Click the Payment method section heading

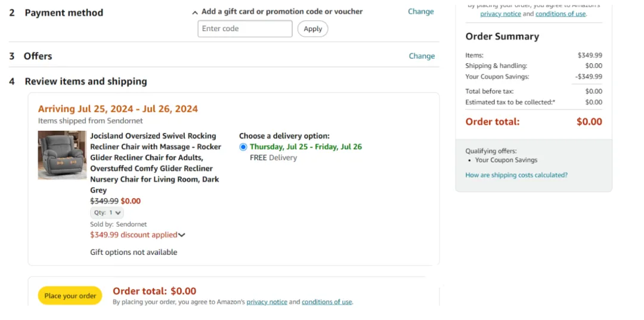click(x=64, y=13)
